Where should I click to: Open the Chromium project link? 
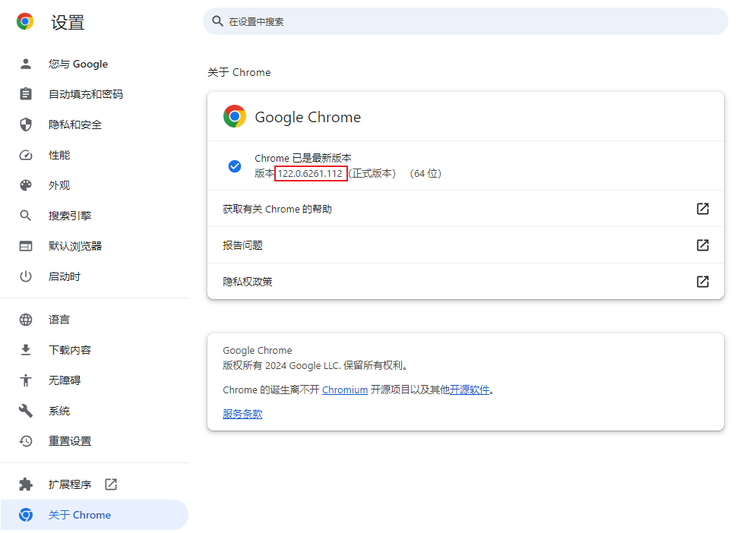tap(345, 389)
